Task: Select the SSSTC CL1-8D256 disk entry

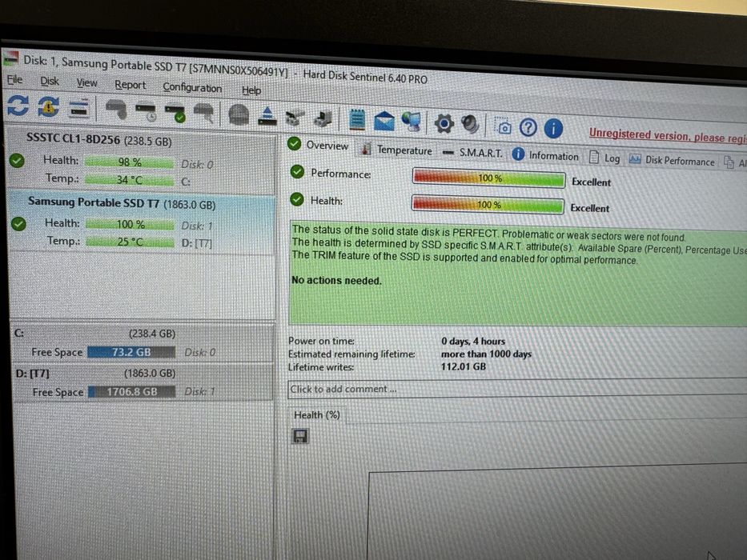Action: point(142,159)
